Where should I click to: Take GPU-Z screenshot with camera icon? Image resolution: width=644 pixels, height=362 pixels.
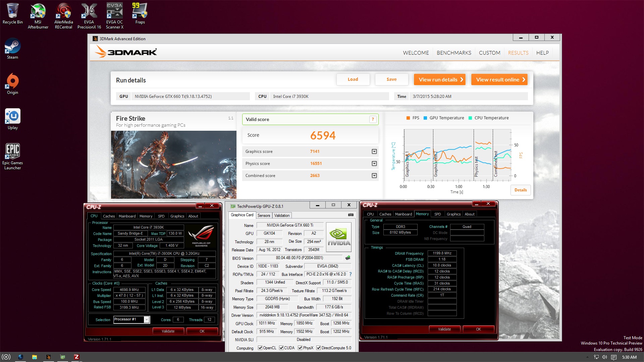[x=351, y=215]
